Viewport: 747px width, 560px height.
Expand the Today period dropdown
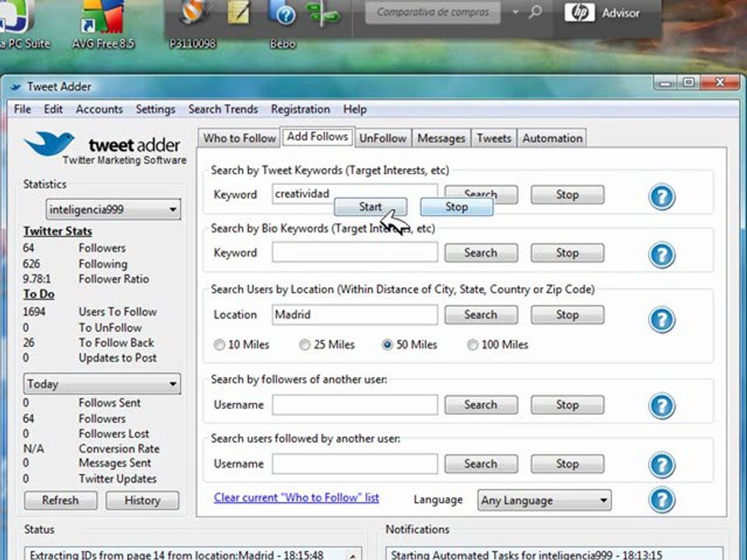[x=173, y=383]
